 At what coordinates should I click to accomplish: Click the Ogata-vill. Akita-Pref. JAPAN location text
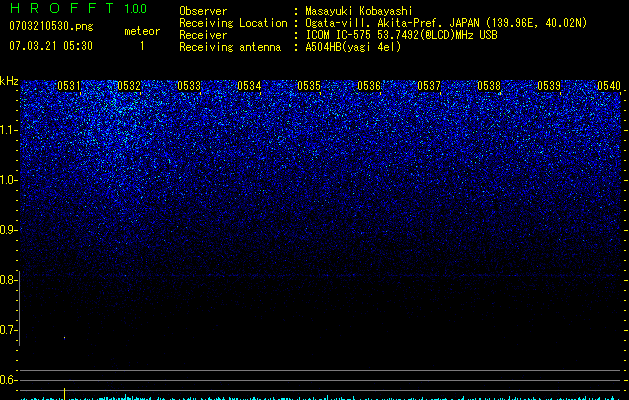446,23
